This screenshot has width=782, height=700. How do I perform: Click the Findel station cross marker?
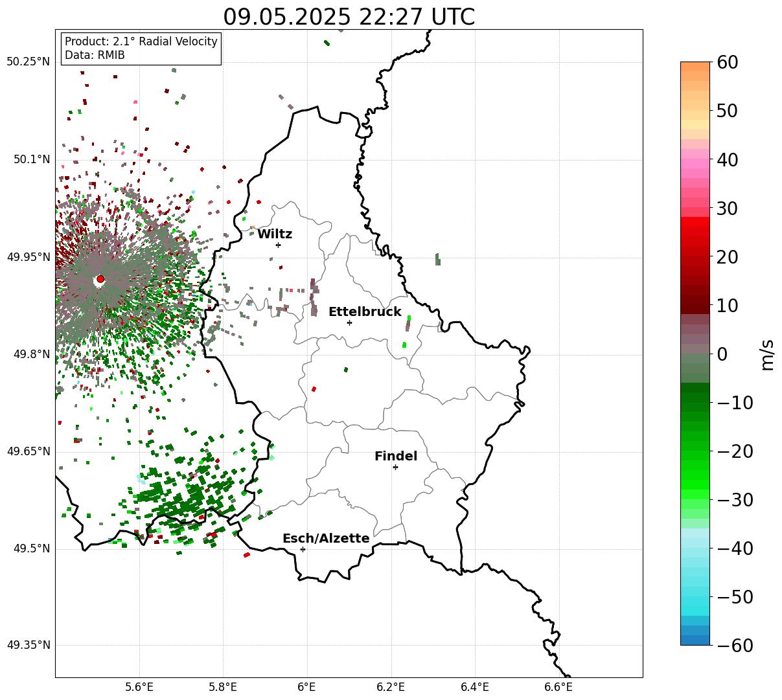pyautogui.click(x=395, y=467)
